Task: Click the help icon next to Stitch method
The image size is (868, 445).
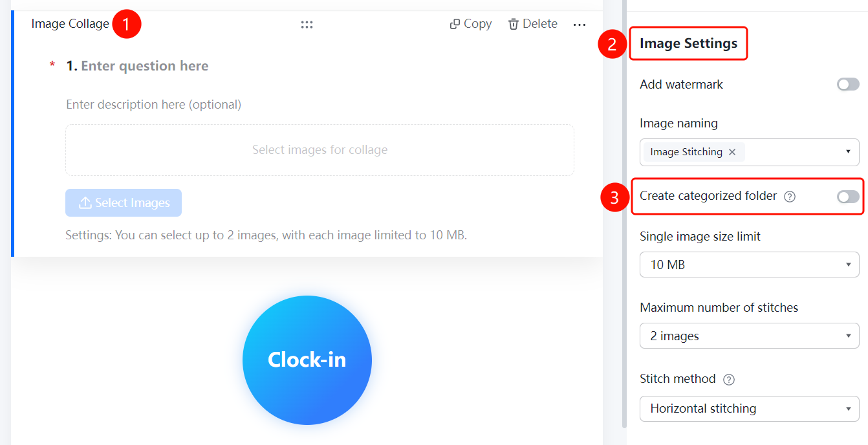Action: pyautogui.click(x=729, y=380)
